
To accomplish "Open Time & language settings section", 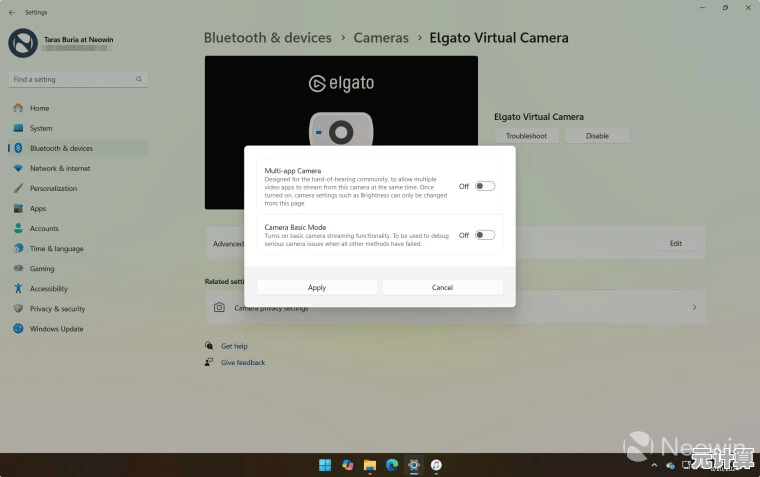I will (56, 248).
